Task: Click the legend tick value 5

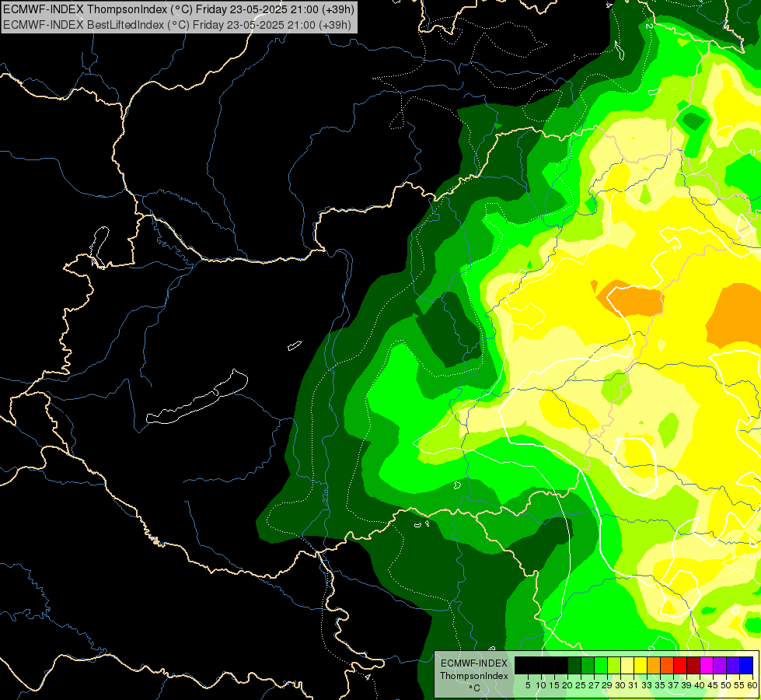Action: 528,685
